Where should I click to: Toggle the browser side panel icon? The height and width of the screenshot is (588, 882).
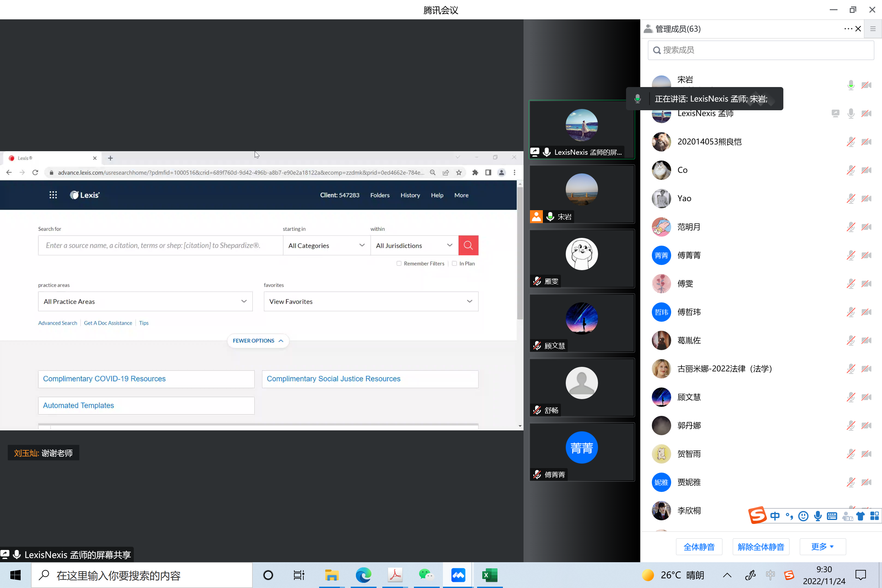(488, 172)
